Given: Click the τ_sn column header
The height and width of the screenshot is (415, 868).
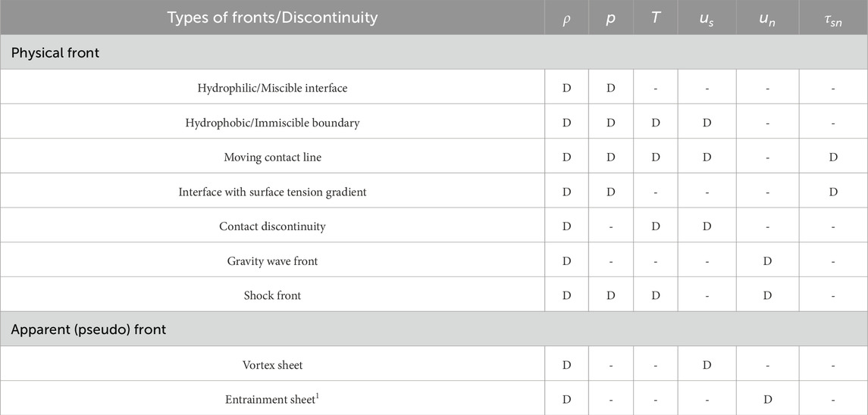Looking at the screenshot, I should (x=832, y=19).
